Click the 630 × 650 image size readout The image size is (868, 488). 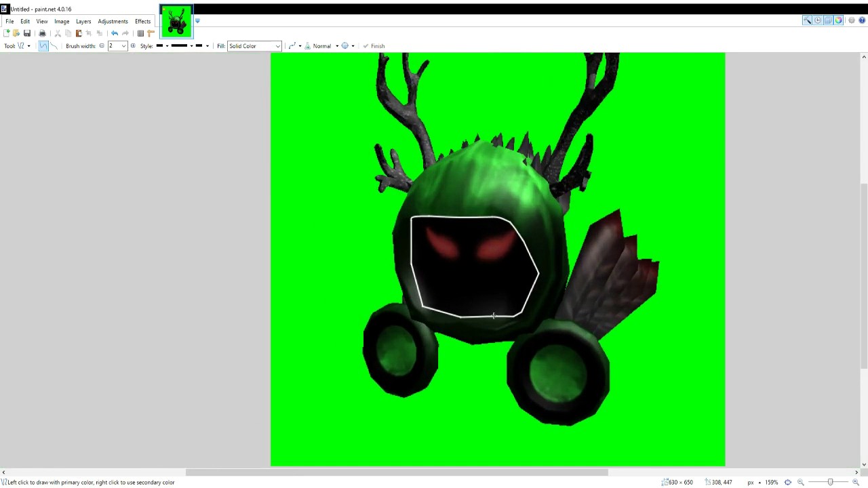pyautogui.click(x=678, y=483)
